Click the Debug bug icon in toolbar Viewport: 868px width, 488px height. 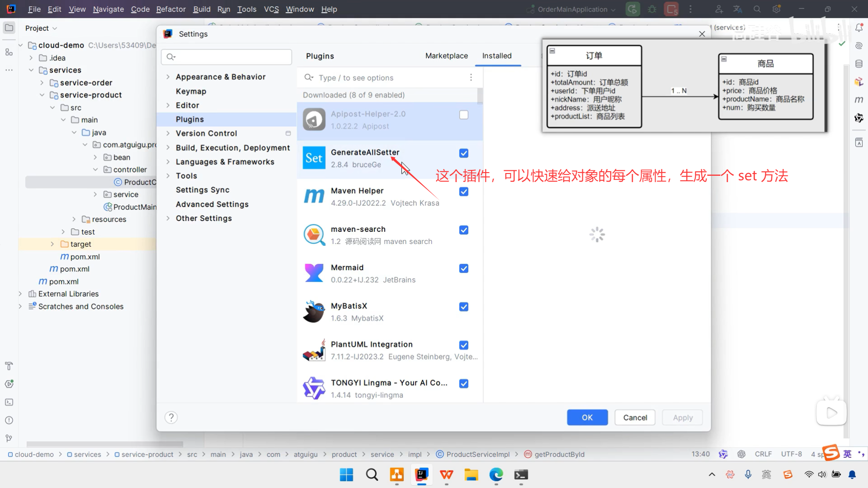pos(652,9)
